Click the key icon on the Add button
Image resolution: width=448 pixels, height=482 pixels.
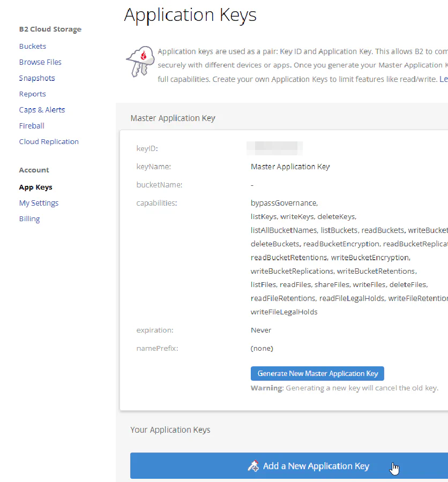click(253, 466)
